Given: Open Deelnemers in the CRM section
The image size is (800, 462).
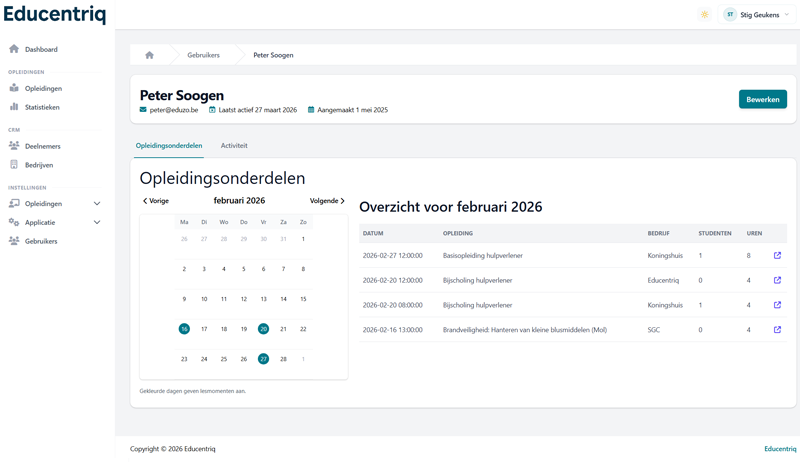Looking at the screenshot, I should tap(42, 146).
